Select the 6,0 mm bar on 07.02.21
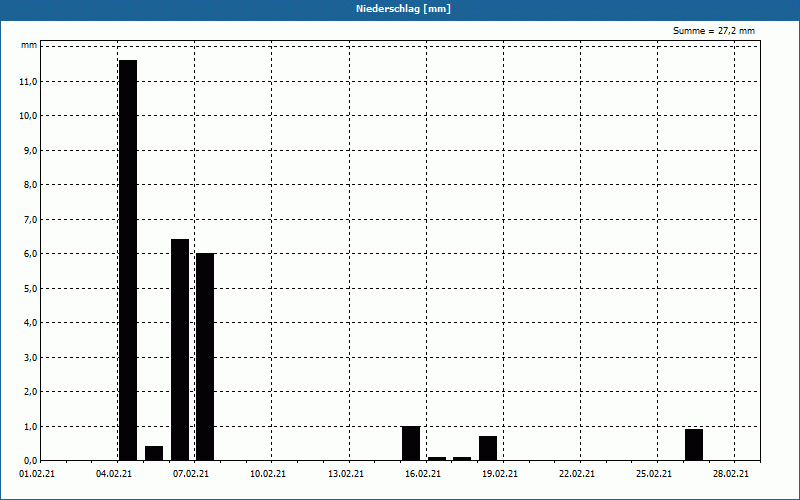Screen dimensions: 800x500 [205, 357]
